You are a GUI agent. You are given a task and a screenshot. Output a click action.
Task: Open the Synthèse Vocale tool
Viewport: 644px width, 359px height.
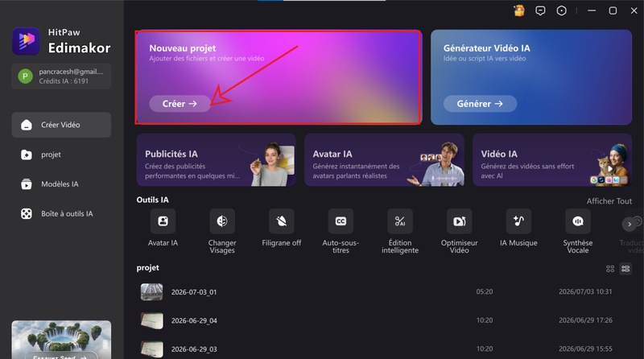click(x=578, y=221)
